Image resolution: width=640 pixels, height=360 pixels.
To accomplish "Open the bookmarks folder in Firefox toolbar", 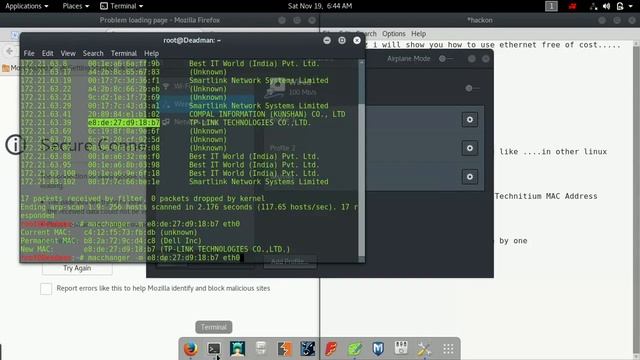I will click(6, 68).
